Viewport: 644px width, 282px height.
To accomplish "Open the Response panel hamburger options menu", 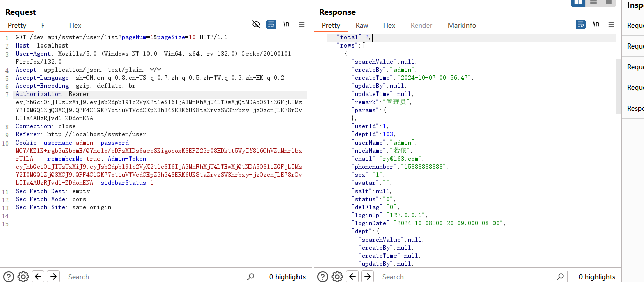I will (x=611, y=24).
